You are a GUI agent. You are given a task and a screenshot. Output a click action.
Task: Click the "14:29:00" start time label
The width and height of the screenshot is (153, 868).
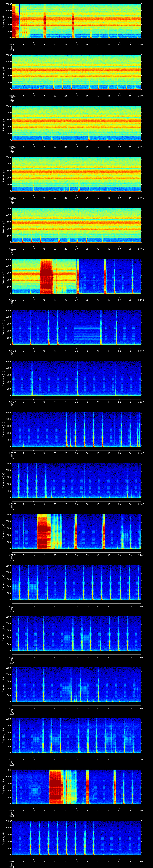tap(12, 402)
